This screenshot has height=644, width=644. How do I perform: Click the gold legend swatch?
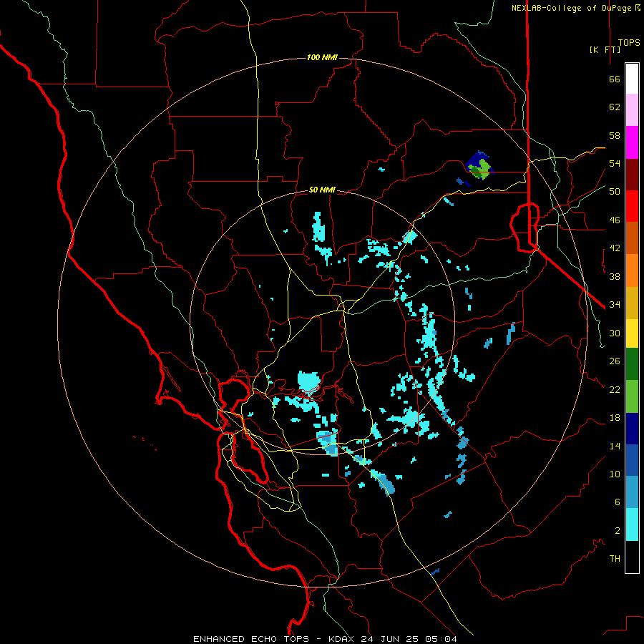(632, 303)
